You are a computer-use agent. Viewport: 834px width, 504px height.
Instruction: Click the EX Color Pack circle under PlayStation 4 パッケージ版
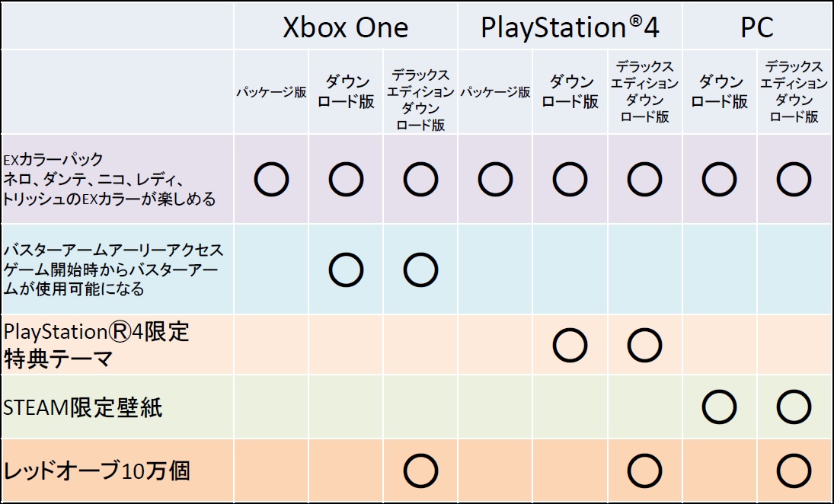pos(495,180)
